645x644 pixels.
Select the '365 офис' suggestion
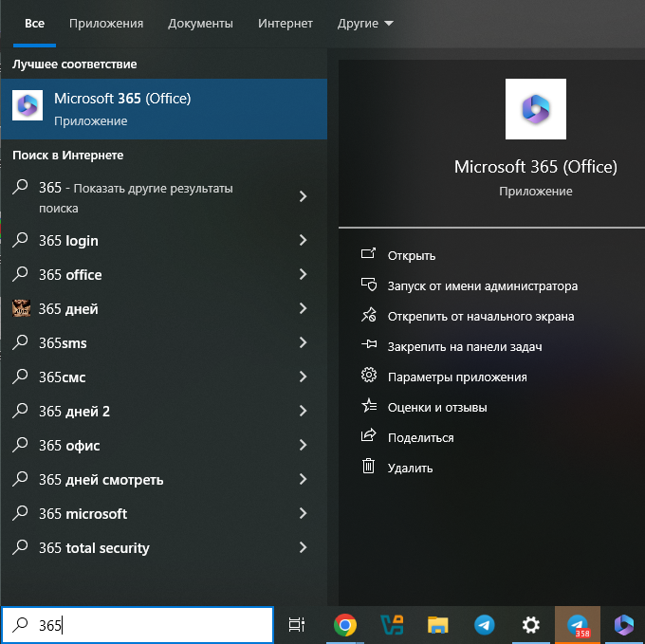(x=164, y=446)
